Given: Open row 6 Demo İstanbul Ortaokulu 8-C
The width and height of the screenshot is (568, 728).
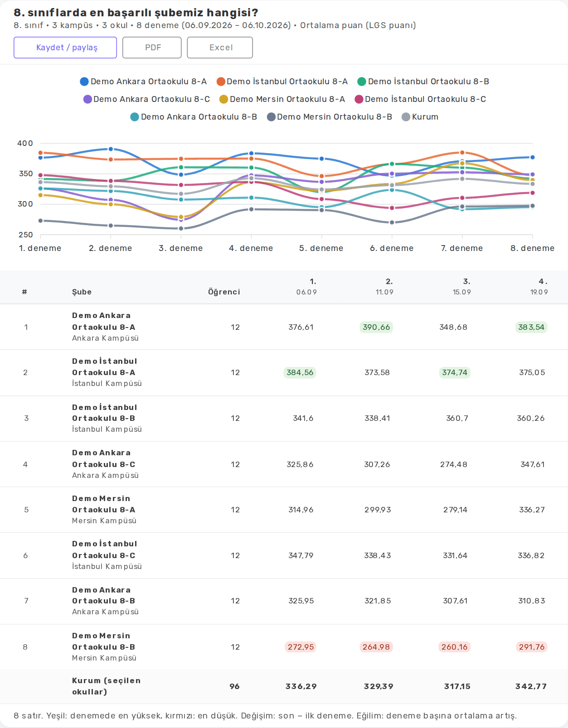Looking at the screenshot, I should [284, 555].
